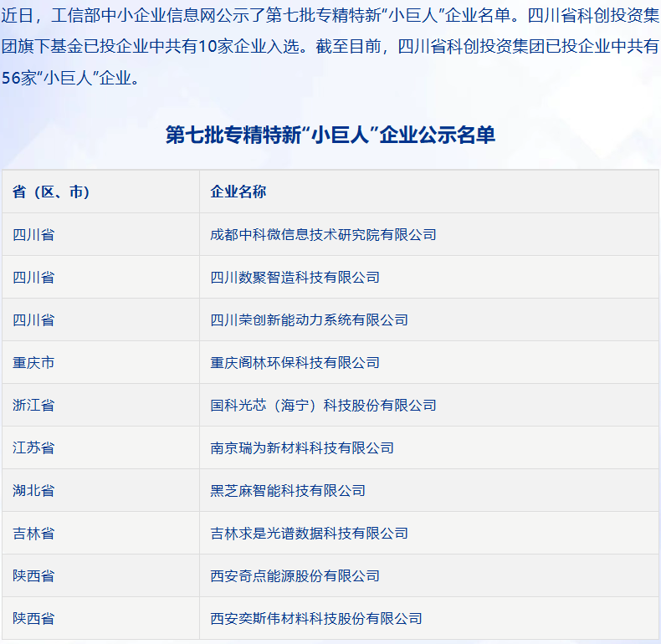The width and height of the screenshot is (661, 644).
Task: Click the table title 第七批专精特新“小巨人”企业公示名单
Action: pyautogui.click(x=330, y=135)
